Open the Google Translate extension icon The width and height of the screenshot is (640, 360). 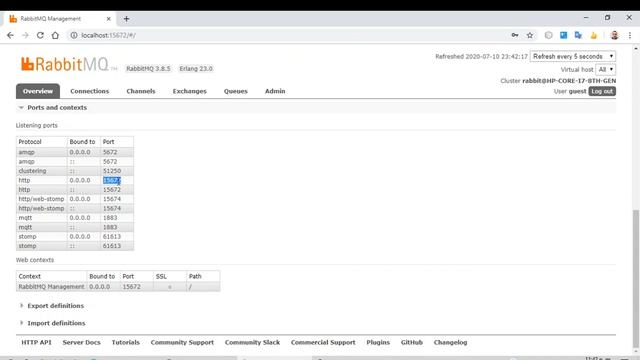pyautogui.click(x=578, y=36)
